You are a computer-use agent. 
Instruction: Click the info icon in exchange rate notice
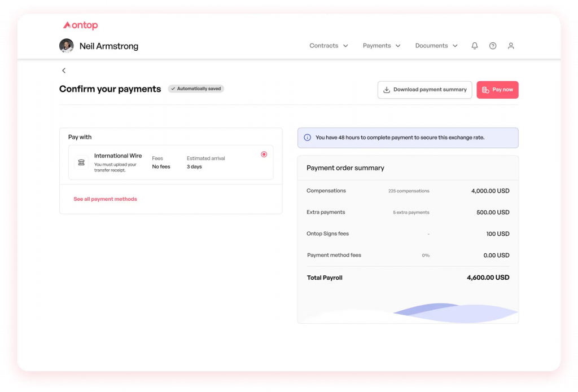(307, 138)
